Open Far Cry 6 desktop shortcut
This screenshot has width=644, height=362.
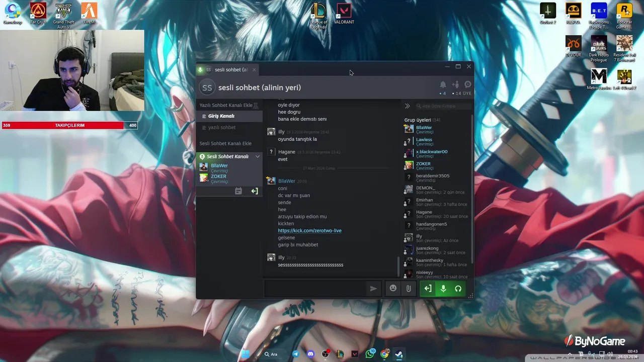point(38,14)
